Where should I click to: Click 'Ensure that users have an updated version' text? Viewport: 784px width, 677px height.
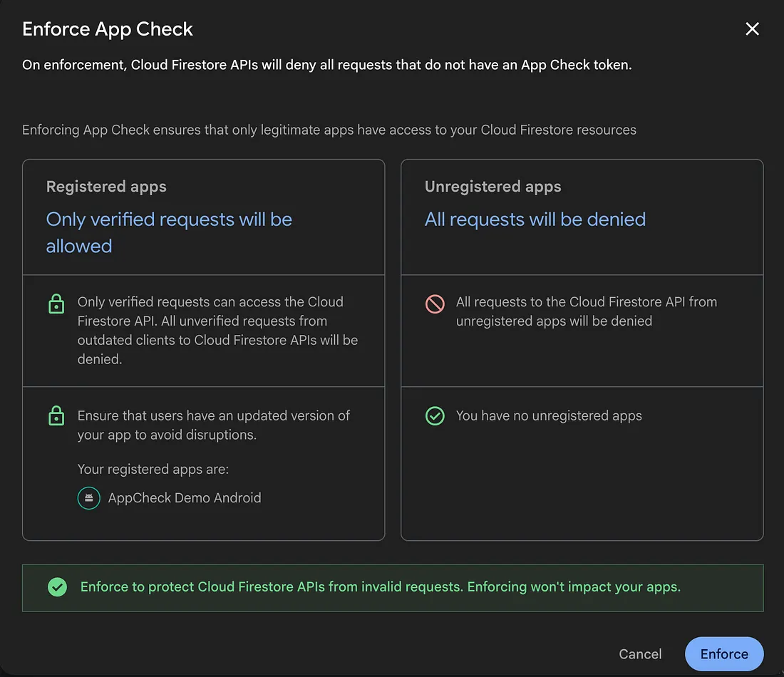click(x=214, y=425)
